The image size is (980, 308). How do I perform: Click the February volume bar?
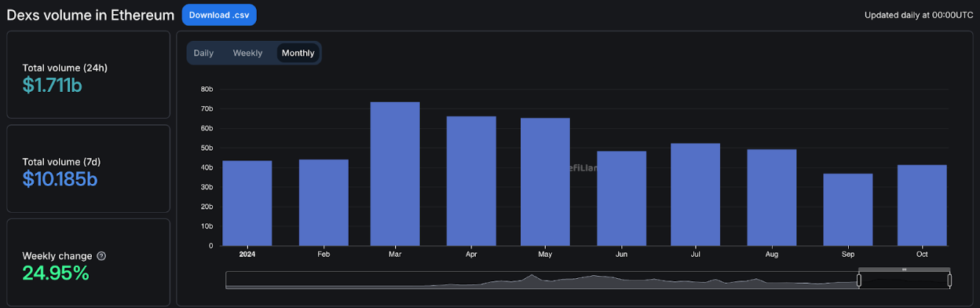coord(324,203)
